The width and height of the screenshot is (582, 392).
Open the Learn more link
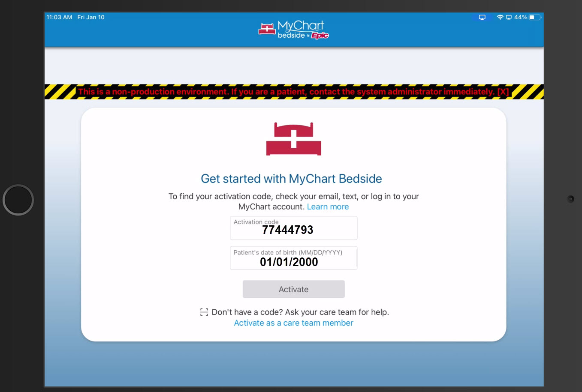pyautogui.click(x=328, y=207)
